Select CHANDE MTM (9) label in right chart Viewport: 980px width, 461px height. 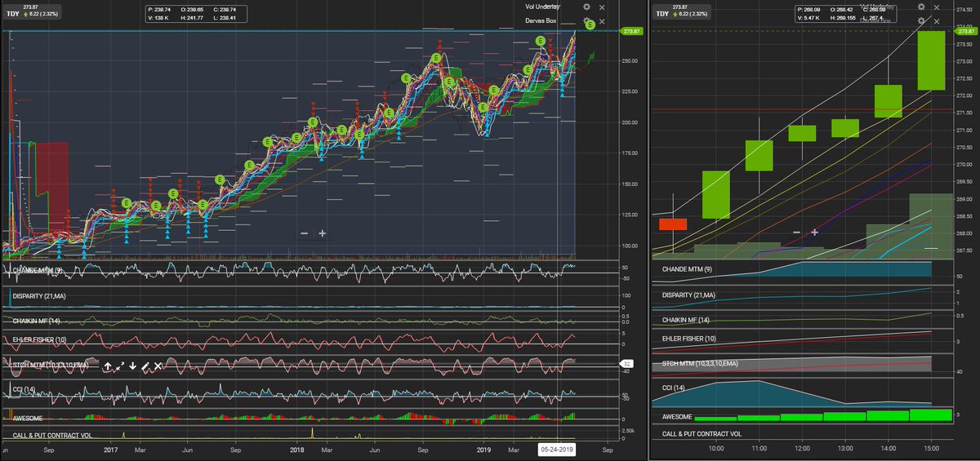tap(686, 269)
